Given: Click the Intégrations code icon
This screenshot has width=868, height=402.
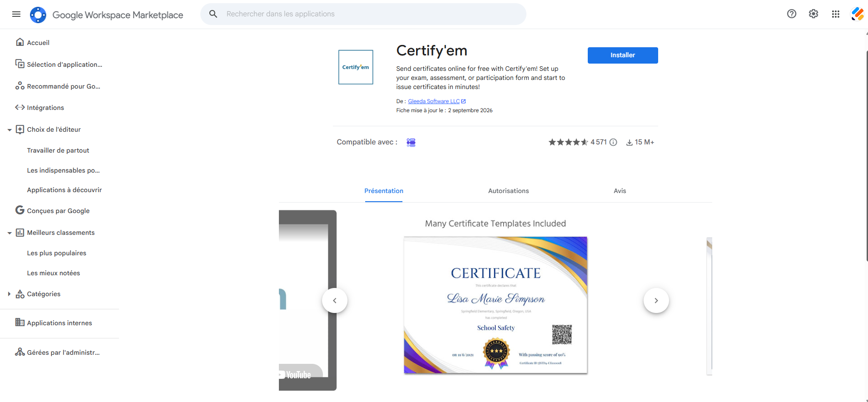Looking at the screenshot, I should pyautogui.click(x=20, y=107).
